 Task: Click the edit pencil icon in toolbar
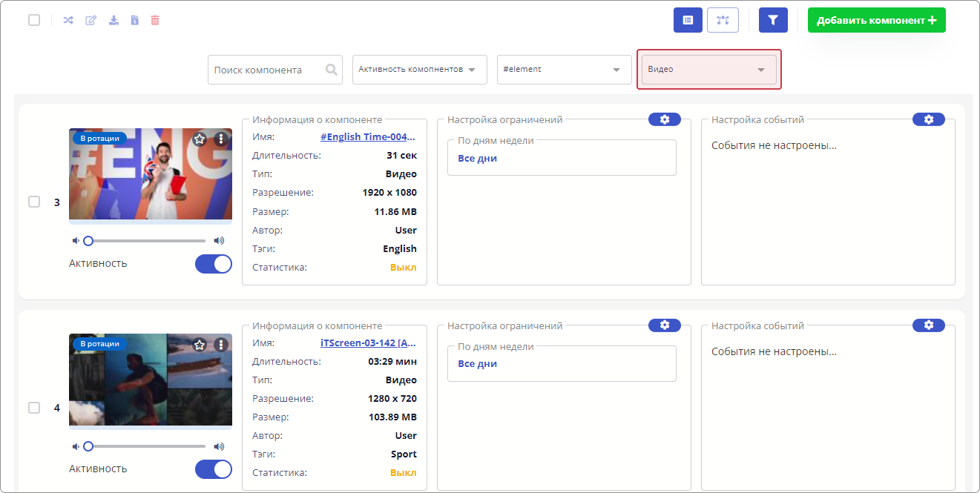click(91, 20)
